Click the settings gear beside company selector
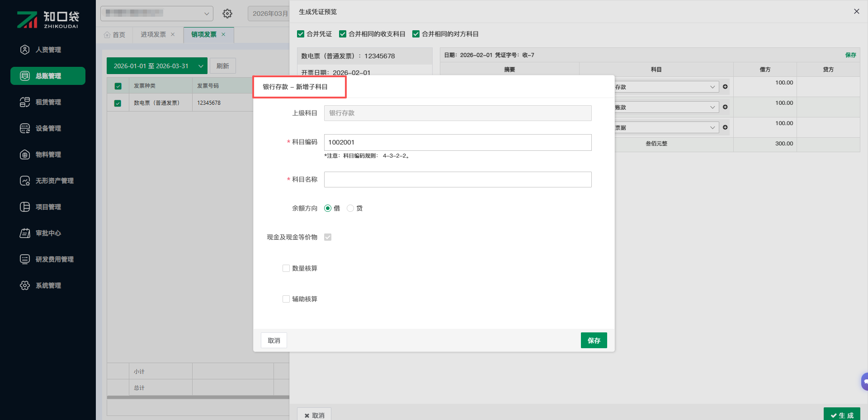Viewport: 868px width, 420px height. click(x=227, y=14)
